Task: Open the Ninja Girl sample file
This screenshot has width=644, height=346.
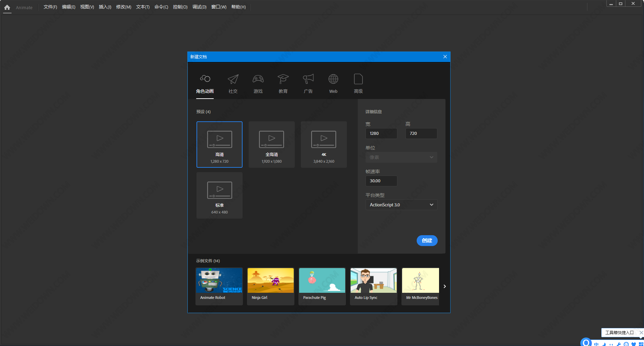Action: tap(271, 286)
